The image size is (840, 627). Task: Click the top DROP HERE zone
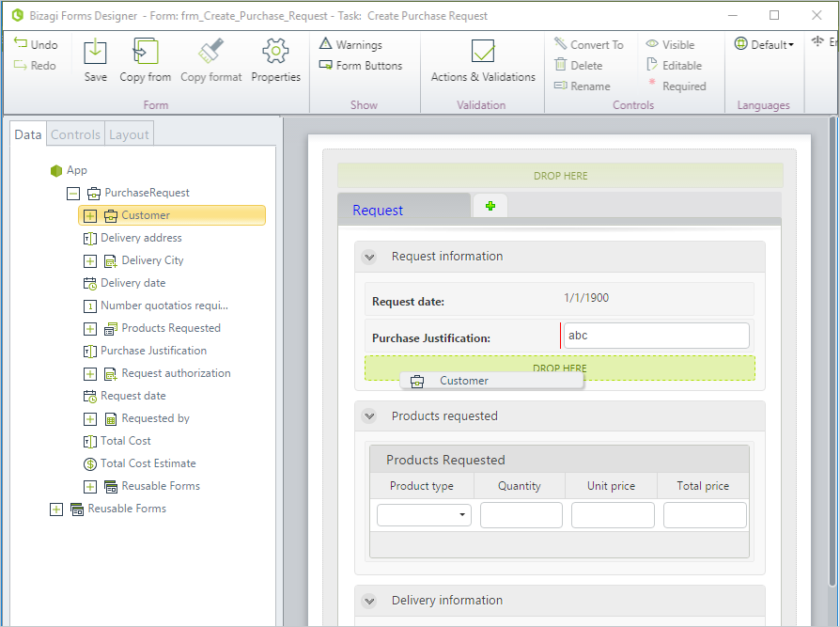tap(560, 176)
